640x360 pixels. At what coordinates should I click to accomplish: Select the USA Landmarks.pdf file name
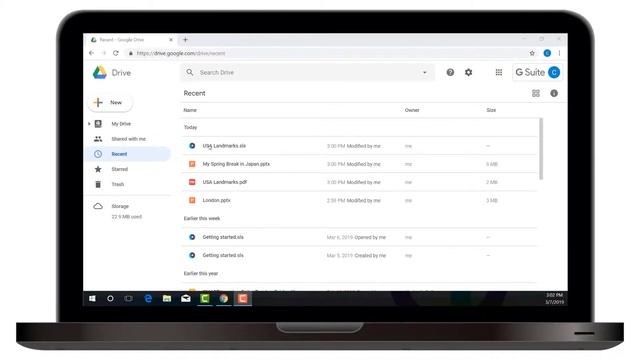pyautogui.click(x=224, y=182)
